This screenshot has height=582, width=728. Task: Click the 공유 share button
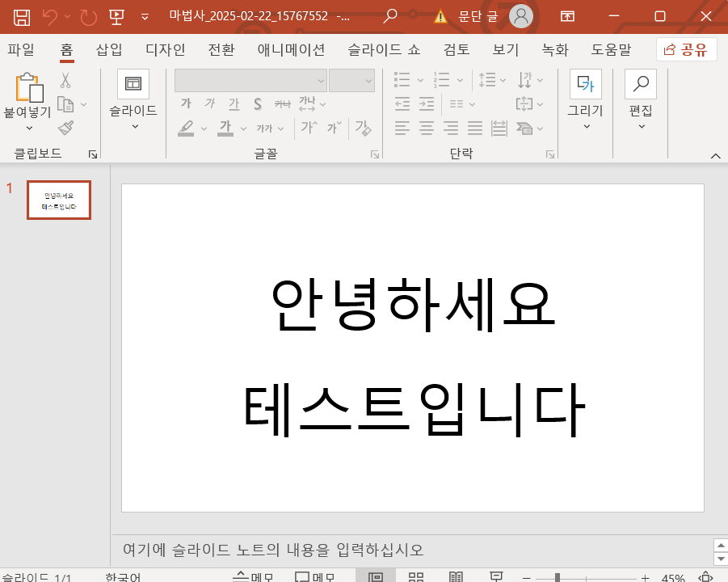686,49
